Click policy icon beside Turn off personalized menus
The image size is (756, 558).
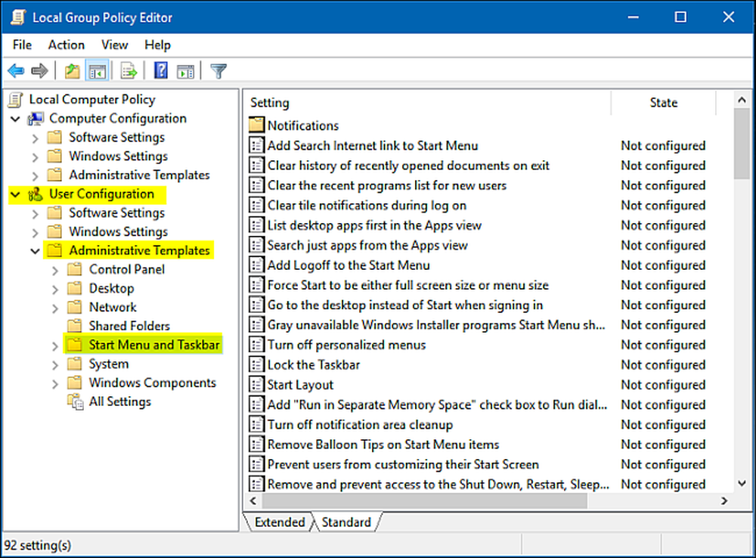click(x=256, y=345)
